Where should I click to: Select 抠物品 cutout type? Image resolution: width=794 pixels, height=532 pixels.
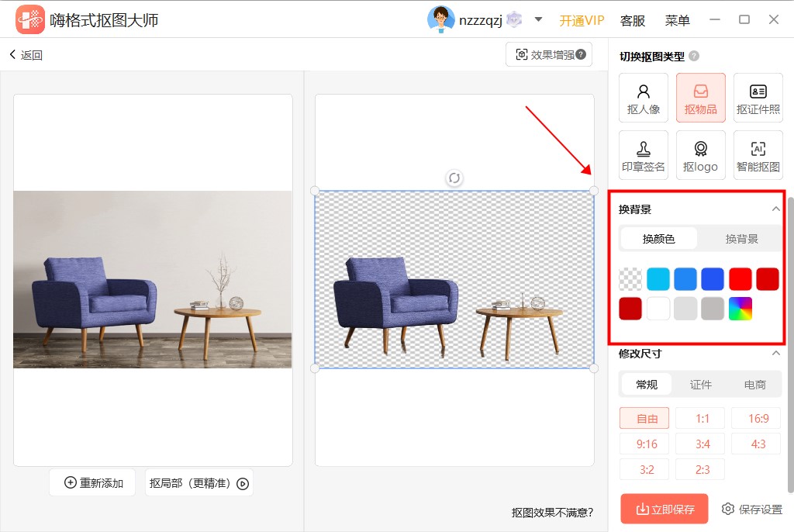[701, 98]
